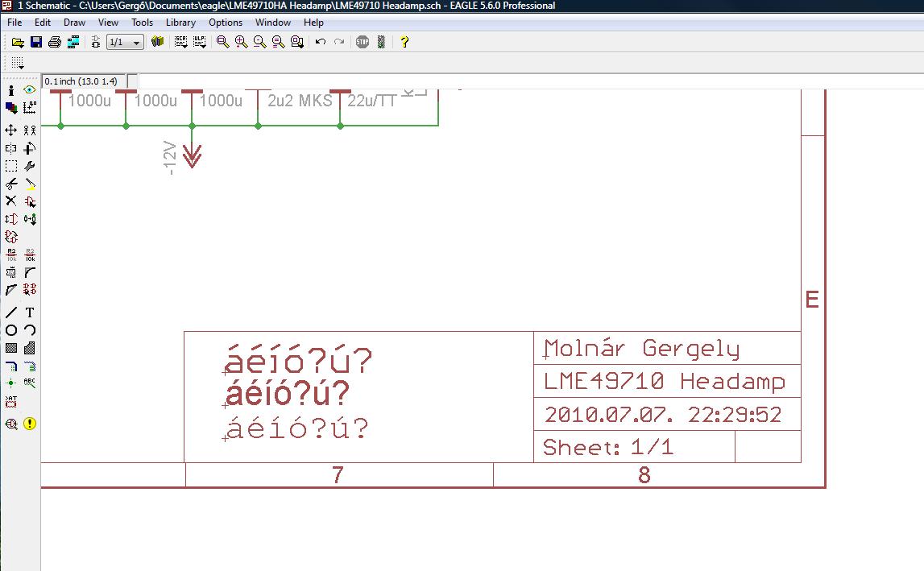Select the Pinswap tool
This screenshot has height=571, width=924.
click(x=10, y=219)
